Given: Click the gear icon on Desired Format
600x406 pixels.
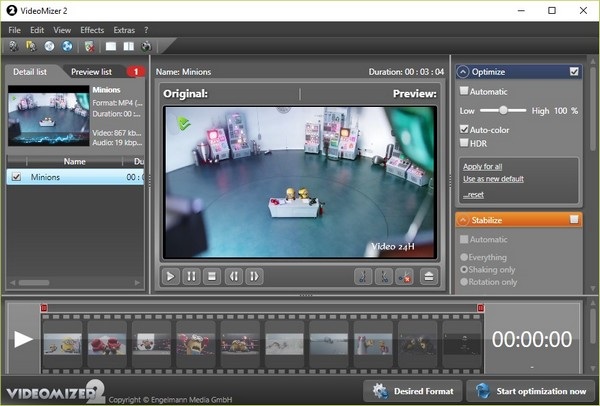Looking at the screenshot, I should [x=380, y=391].
